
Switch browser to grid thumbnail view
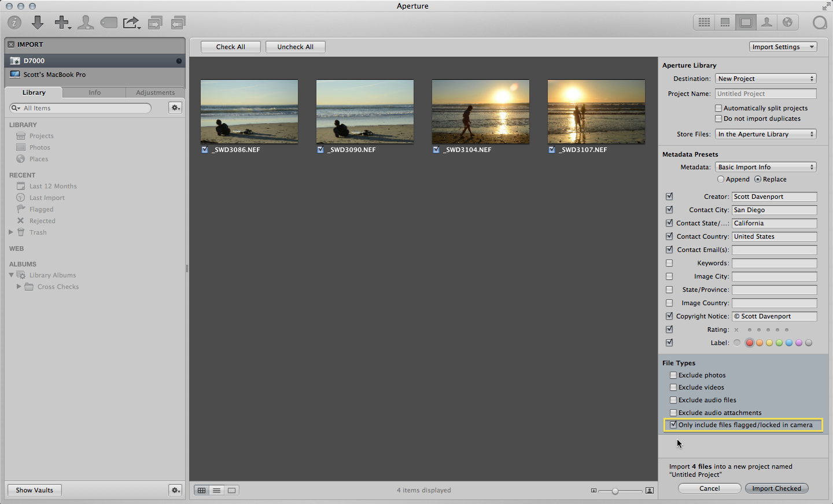(201, 490)
